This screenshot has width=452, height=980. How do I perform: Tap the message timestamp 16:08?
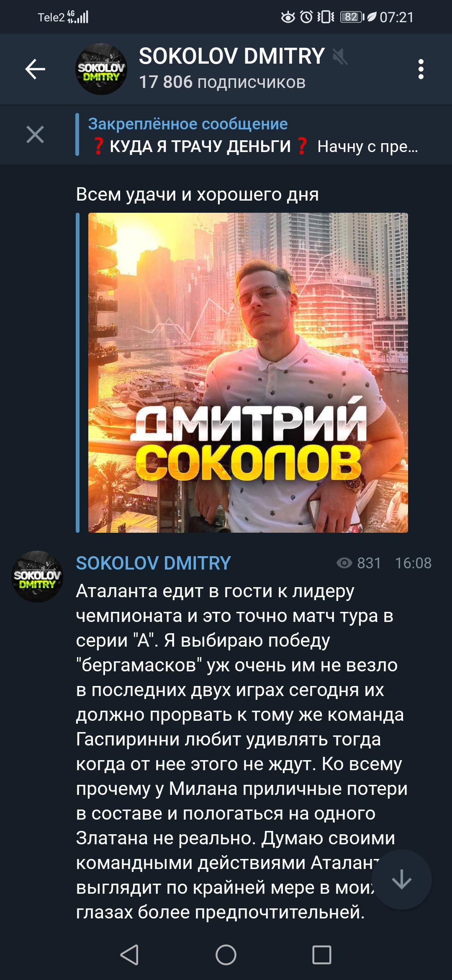pos(413,563)
